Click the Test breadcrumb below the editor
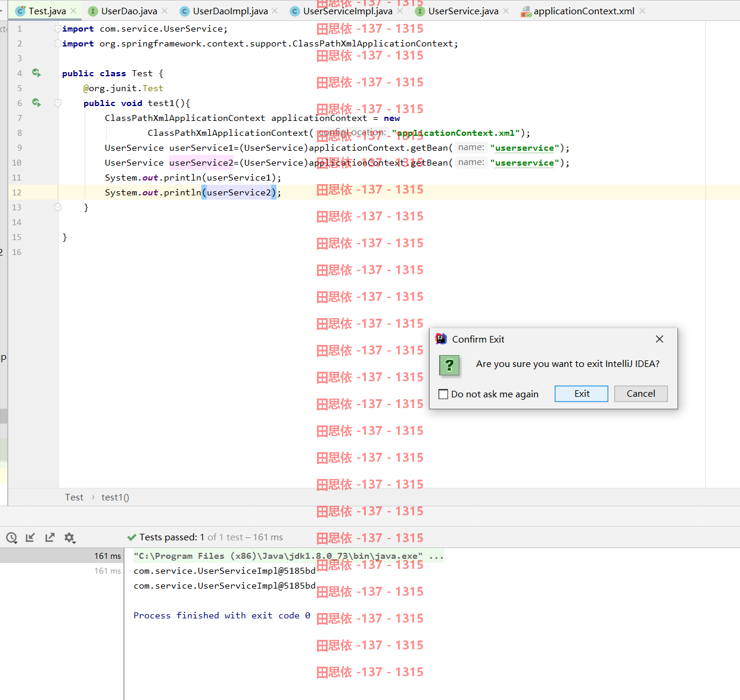The height and width of the screenshot is (700, 740). coord(74,497)
